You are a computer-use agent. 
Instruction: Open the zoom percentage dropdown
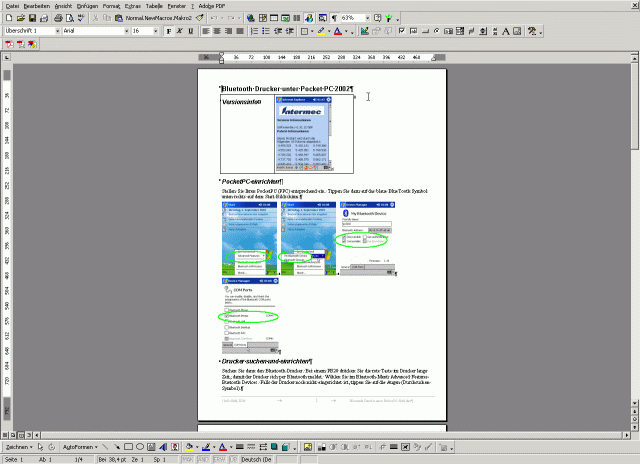click(367, 18)
